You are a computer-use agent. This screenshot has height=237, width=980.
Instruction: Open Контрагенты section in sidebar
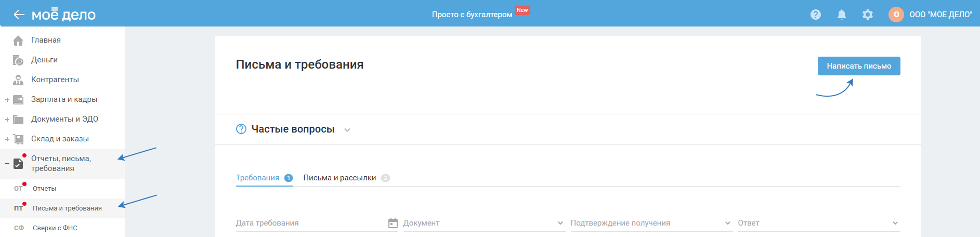coord(55,80)
